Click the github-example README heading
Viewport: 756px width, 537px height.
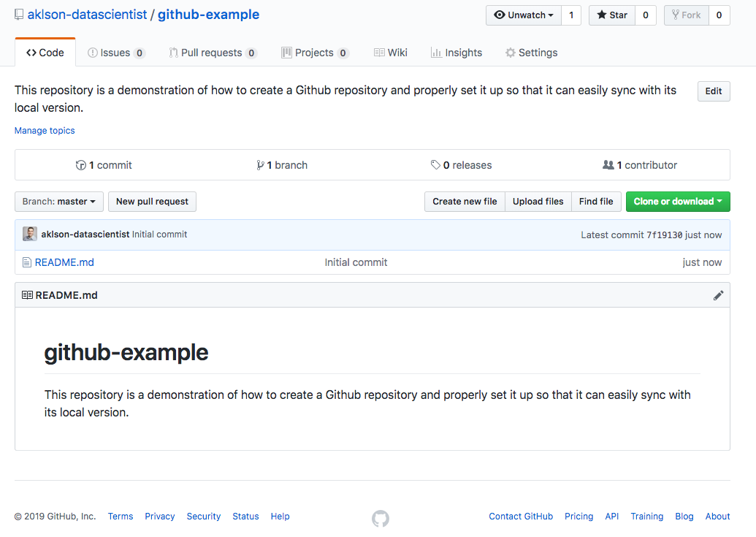[x=126, y=353]
